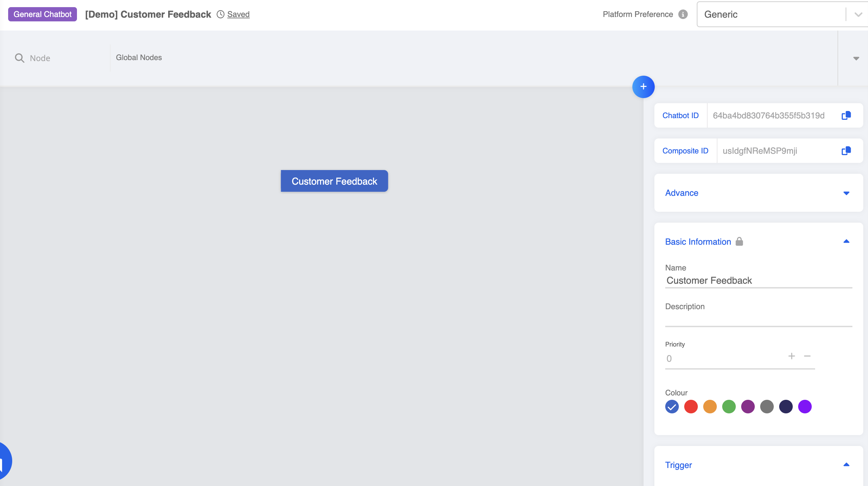
Task: Increase Priority with the plus stepper
Action: (x=791, y=356)
